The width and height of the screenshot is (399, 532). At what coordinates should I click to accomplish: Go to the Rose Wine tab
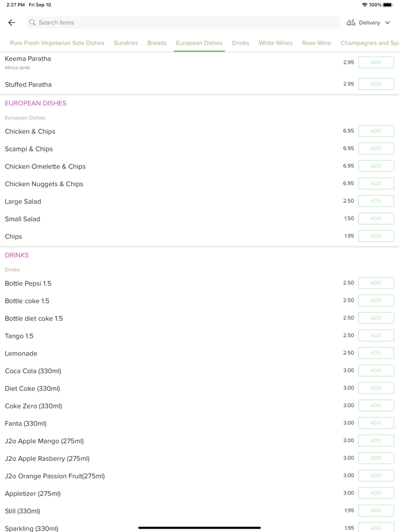coord(316,43)
